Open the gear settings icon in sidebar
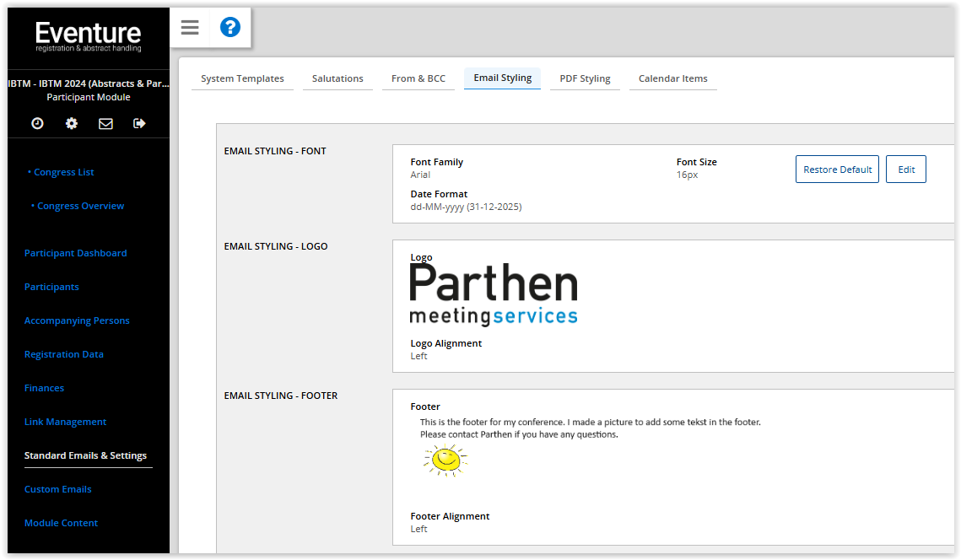This screenshot has height=560, width=961. coord(72,123)
